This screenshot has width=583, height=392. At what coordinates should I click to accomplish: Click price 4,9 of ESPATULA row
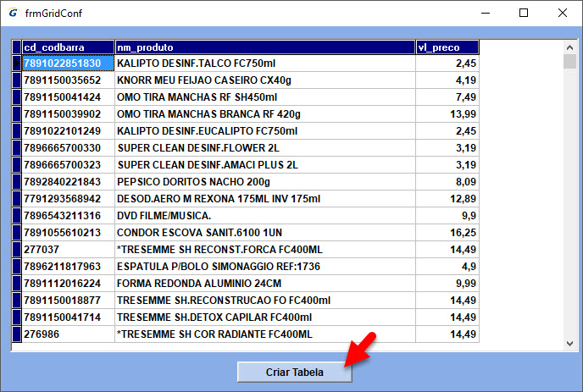coord(447,267)
